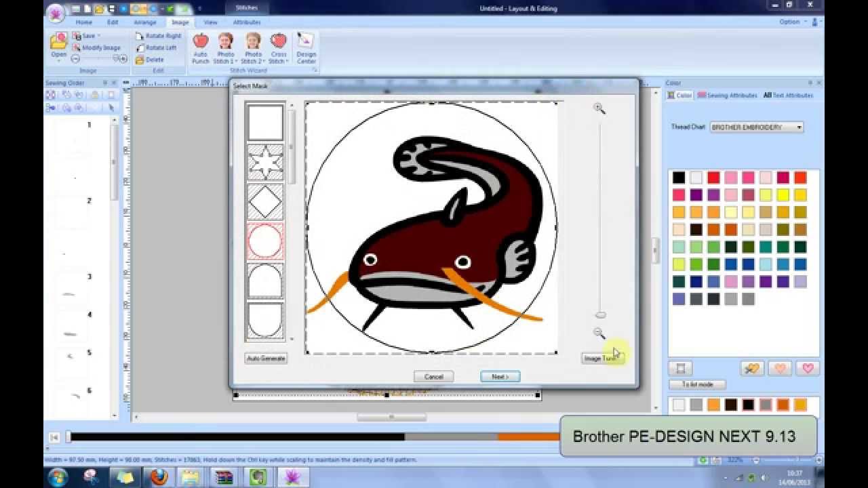Select the arch-top mask shape
This screenshot has width=868, height=488.
point(265,280)
